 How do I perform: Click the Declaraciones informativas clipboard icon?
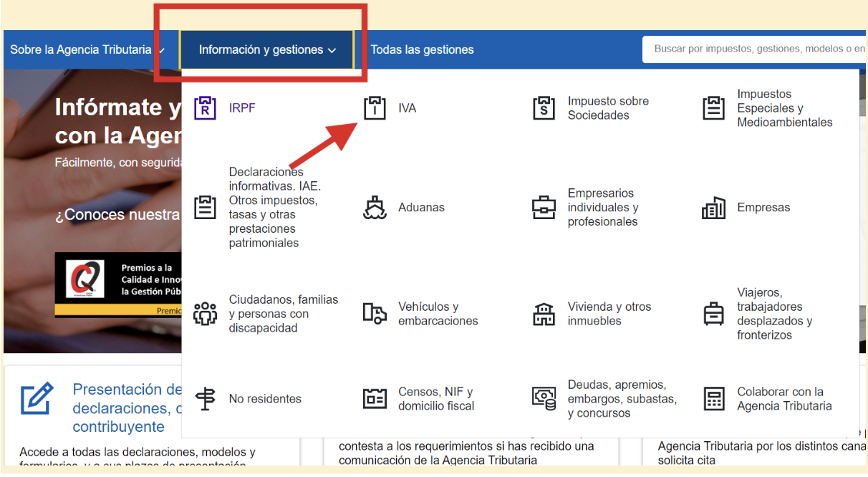pyautogui.click(x=205, y=207)
